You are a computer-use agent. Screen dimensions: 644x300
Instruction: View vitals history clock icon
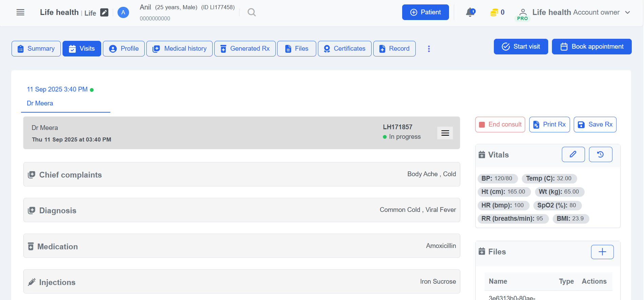[600, 154]
